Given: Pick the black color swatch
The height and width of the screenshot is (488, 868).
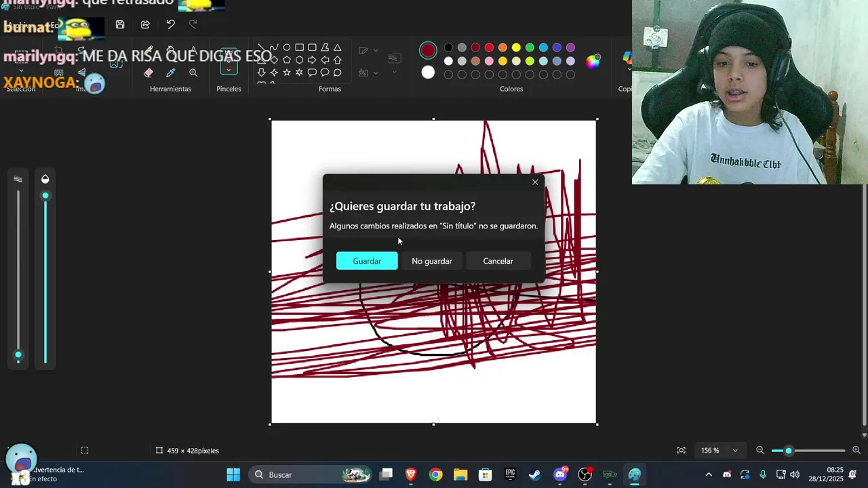Looking at the screenshot, I should pyautogui.click(x=448, y=47).
